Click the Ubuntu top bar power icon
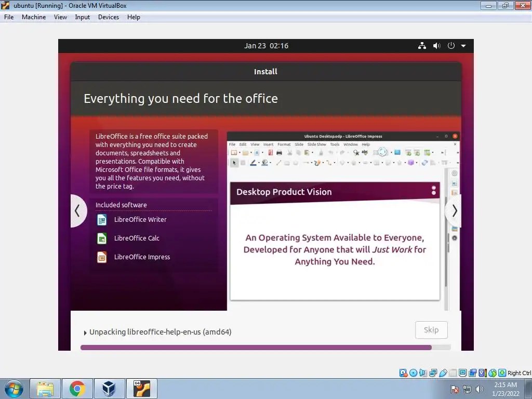This screenshot has height=399, width=532. click(451, 46)
